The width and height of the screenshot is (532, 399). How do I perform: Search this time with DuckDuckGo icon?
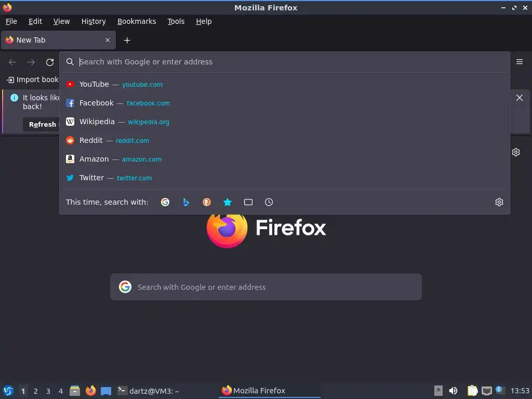click(x=207, y=202)
